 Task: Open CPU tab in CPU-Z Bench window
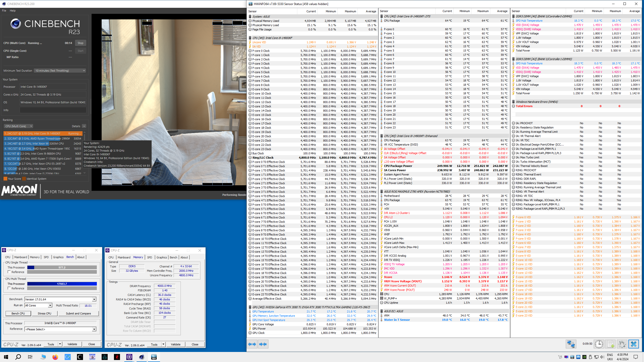point(8,257)
